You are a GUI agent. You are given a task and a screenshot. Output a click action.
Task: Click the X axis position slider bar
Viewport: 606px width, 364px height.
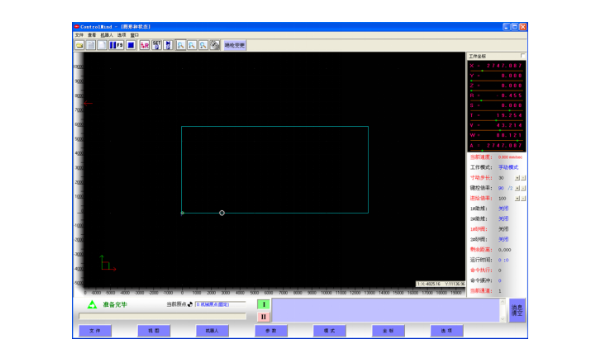[x=496, y=71]
